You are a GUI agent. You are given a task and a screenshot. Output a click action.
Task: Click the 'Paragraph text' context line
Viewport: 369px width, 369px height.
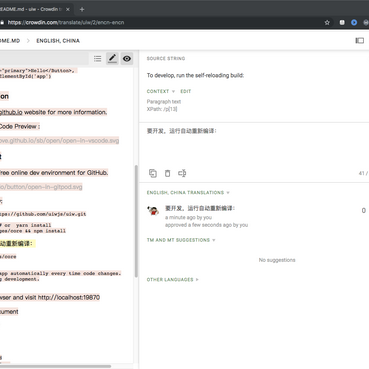click(x=164, y=102)
